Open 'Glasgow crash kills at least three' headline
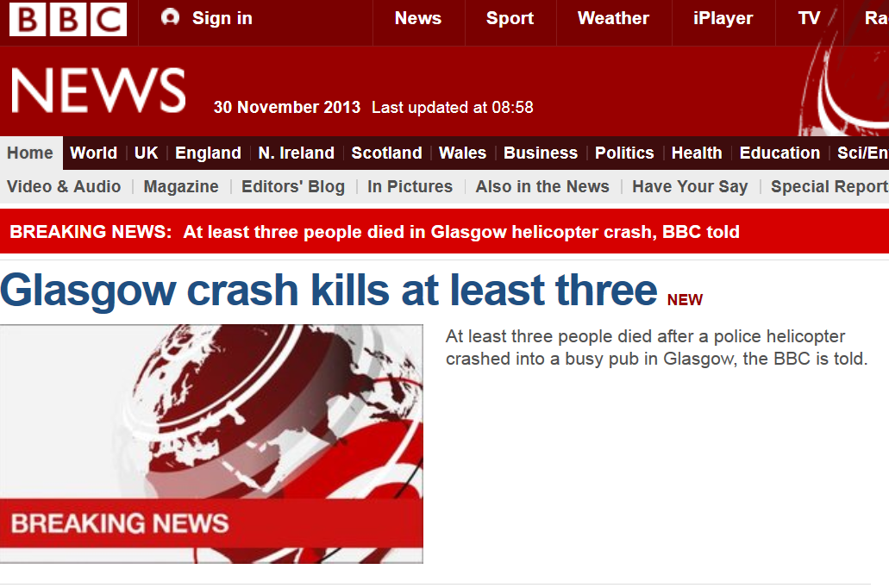The image size is (889, 588). coord(329,291)
